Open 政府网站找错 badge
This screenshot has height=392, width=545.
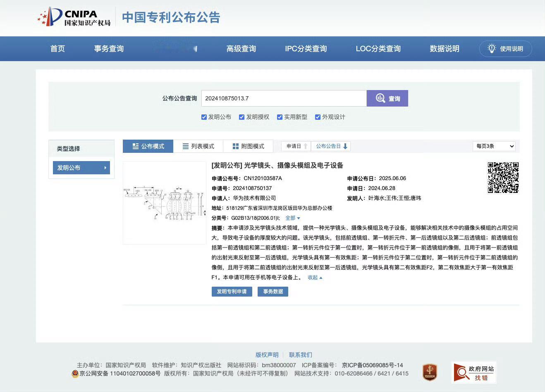(x=474, y=373)
